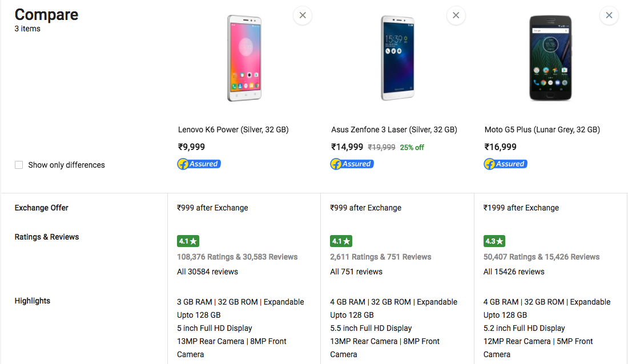View All 15426 reviews link

click(514, 272)
